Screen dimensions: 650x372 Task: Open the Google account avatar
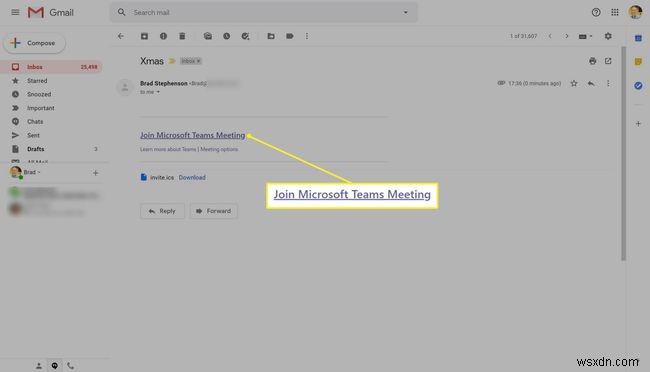(x=635, y=12)
